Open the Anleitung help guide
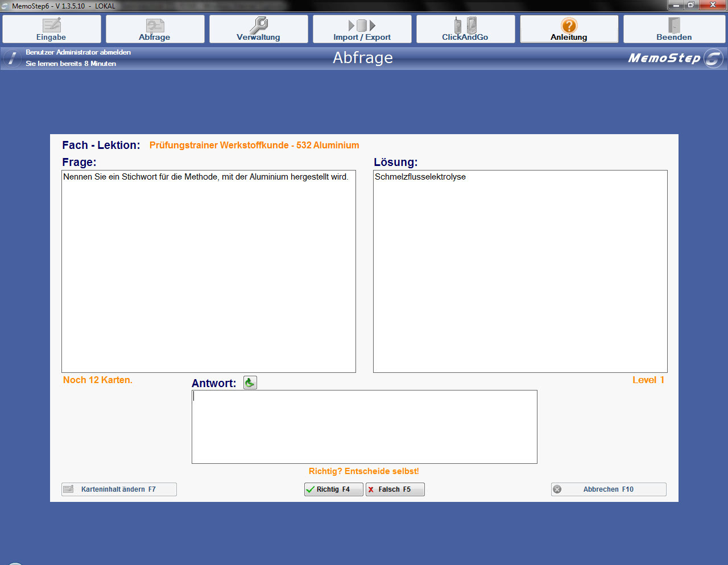 [569, 29]
